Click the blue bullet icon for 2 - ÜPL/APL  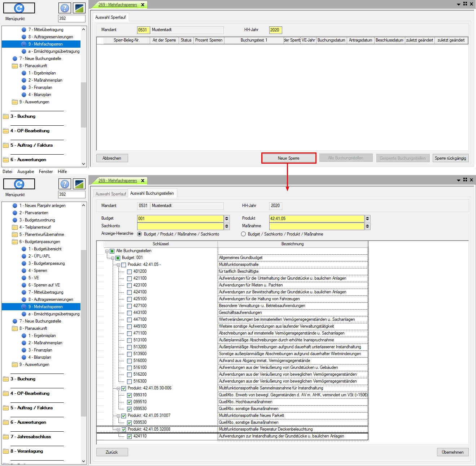[x=24, y=256]
